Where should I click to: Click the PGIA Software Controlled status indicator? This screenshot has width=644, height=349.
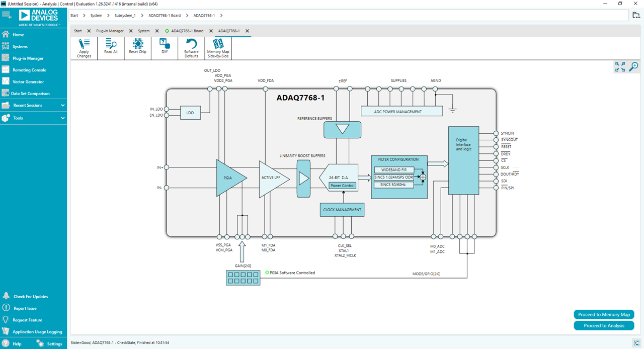(267, 273)
